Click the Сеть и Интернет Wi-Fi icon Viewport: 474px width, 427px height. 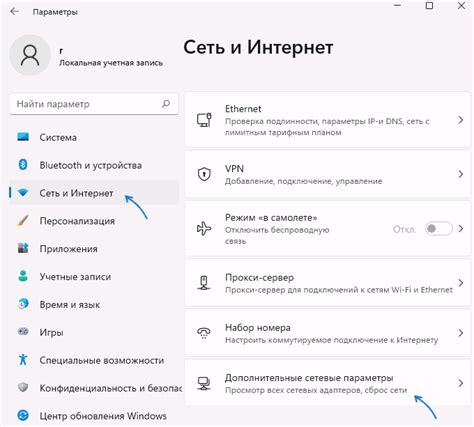(x=23, y=193)
